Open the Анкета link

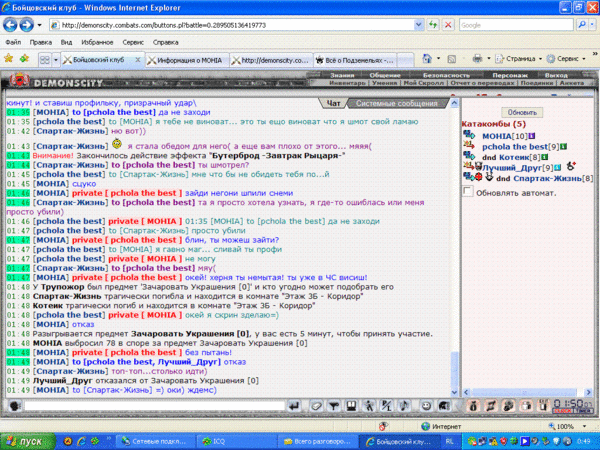coord(572,83)
